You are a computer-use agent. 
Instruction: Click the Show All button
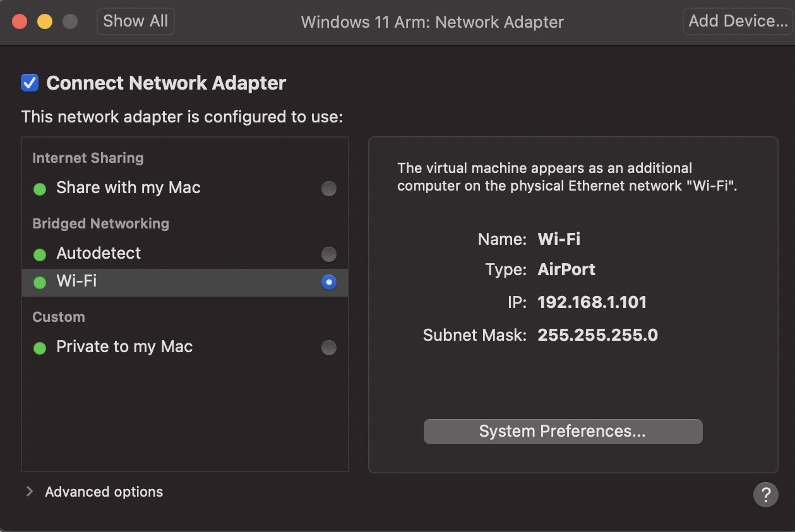pyautogui.click(x=135, y=21)
